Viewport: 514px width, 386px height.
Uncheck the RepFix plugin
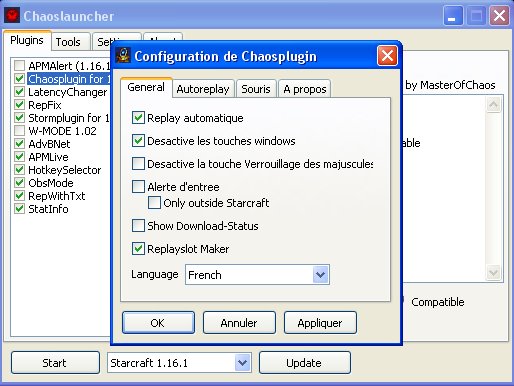[x=19, y=105]
